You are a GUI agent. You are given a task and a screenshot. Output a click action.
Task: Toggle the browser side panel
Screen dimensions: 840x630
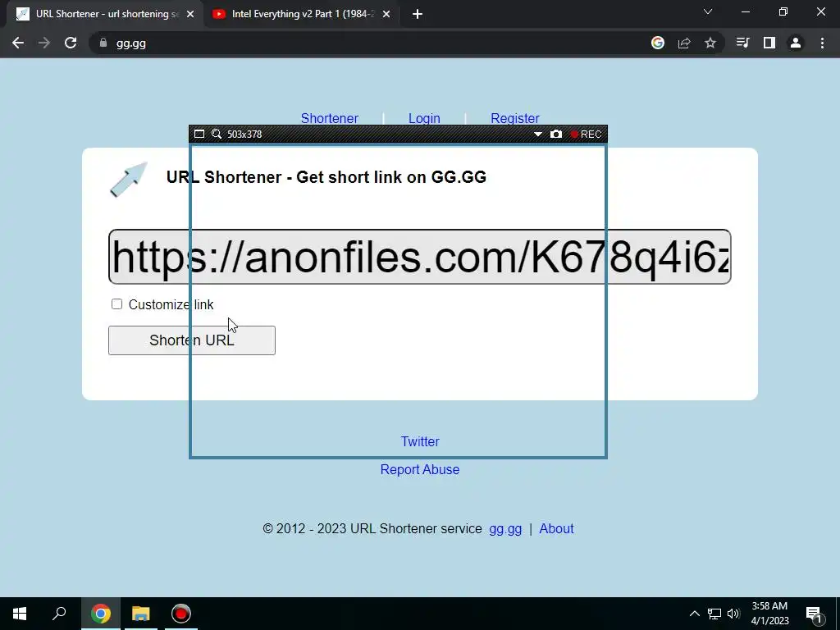(769, 43)
